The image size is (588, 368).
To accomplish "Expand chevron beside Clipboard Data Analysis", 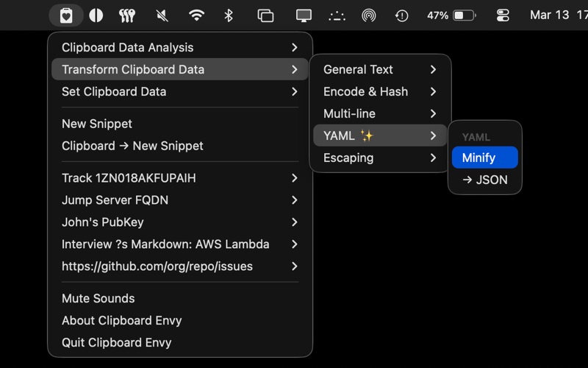I will (295, 47).
